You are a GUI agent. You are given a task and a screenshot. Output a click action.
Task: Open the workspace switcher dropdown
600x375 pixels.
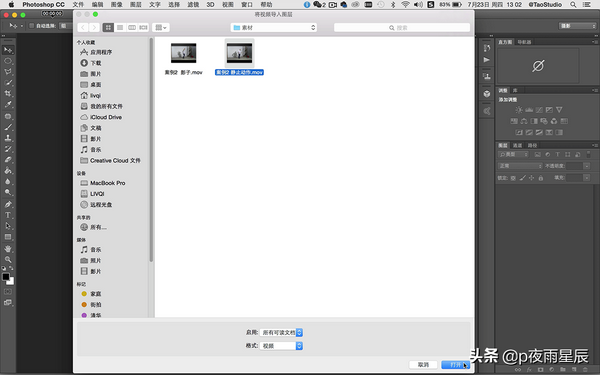tap(577, 26)
